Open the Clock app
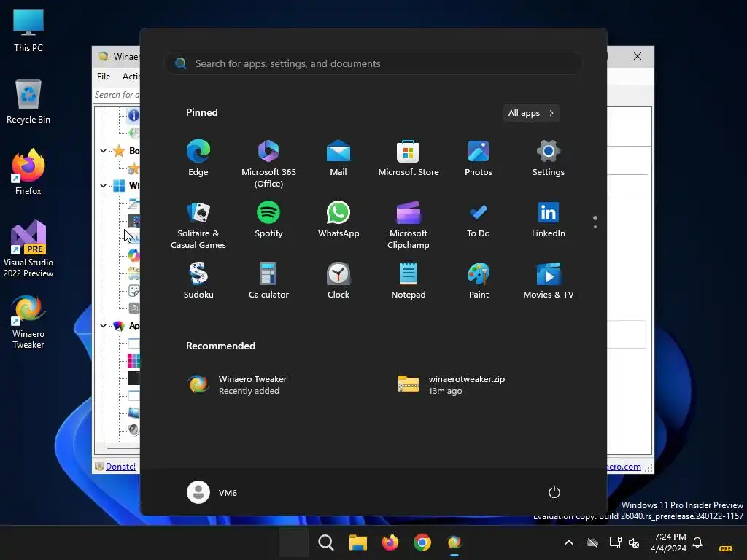The height and width of the screenshot is (560, 747). [338, 281]
